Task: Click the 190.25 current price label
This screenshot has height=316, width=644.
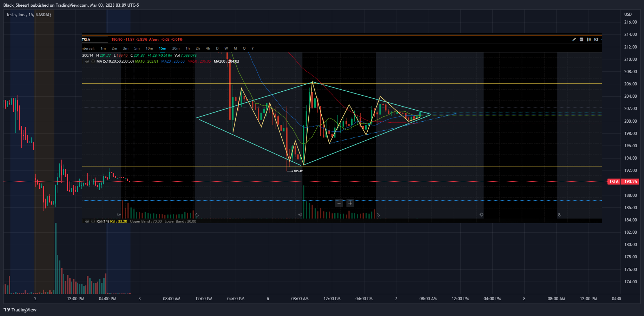Action: [630, 182]
